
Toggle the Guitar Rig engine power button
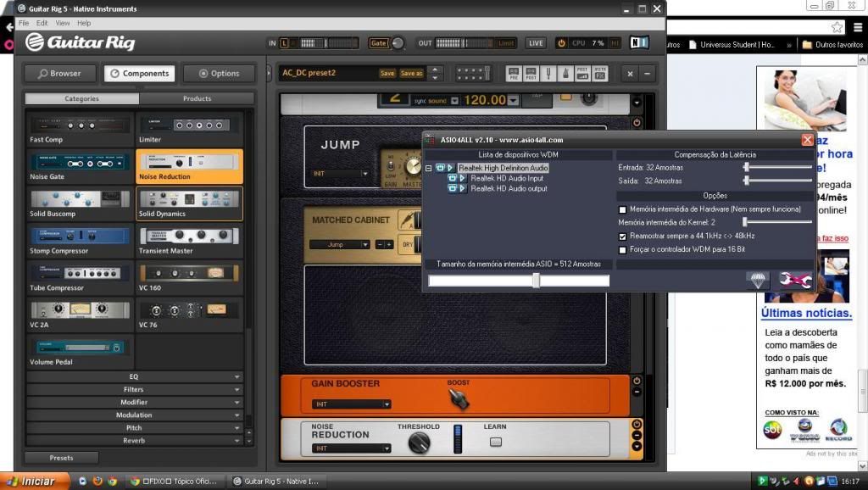coord(561,42)
